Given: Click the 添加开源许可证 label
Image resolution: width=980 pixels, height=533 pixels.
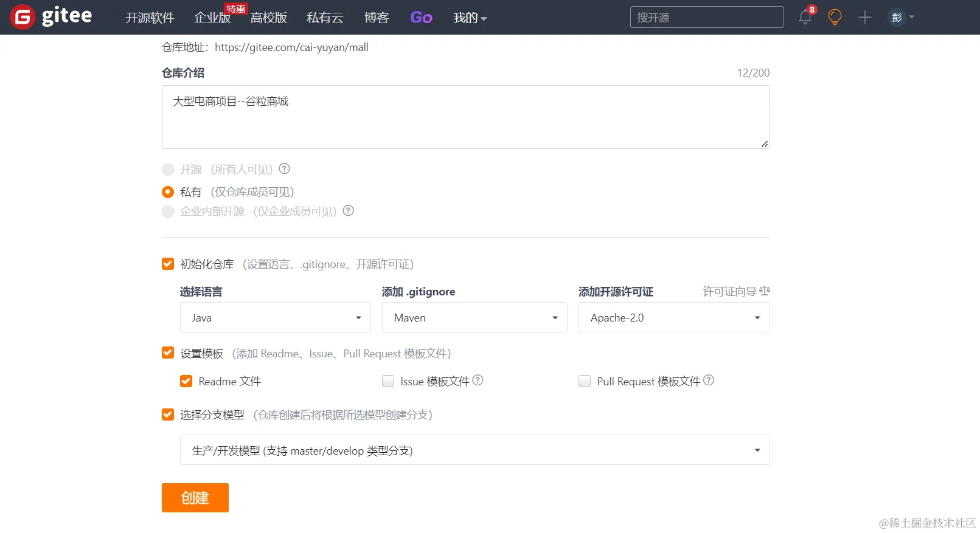Looking at the screenshot, I should click(x=616, y=292).
